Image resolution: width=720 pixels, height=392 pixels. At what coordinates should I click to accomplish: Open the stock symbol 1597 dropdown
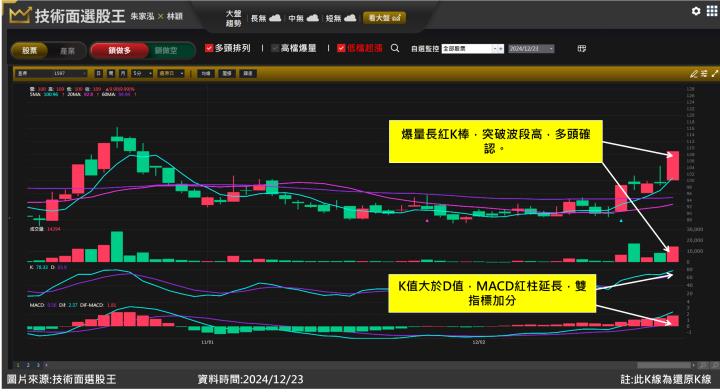pos(51,73)
